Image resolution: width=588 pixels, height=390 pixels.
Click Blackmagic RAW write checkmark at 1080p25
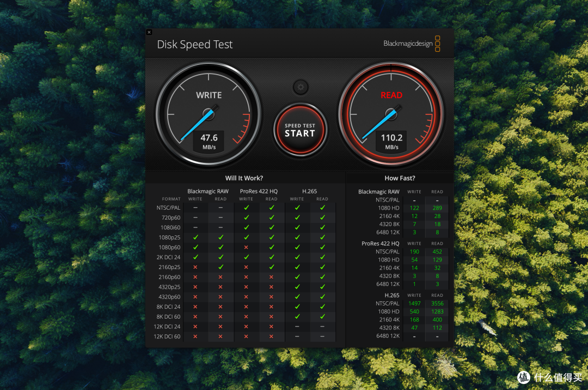point(195,237)
